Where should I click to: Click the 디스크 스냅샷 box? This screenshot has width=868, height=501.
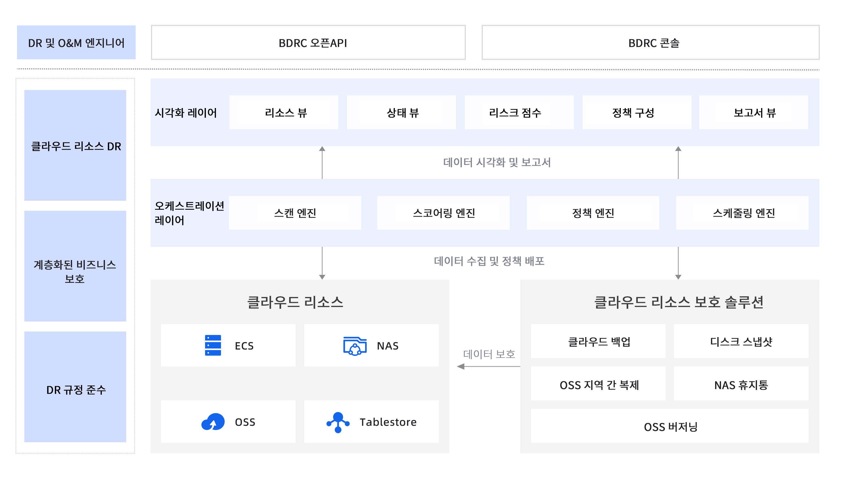tap(741, 341)
